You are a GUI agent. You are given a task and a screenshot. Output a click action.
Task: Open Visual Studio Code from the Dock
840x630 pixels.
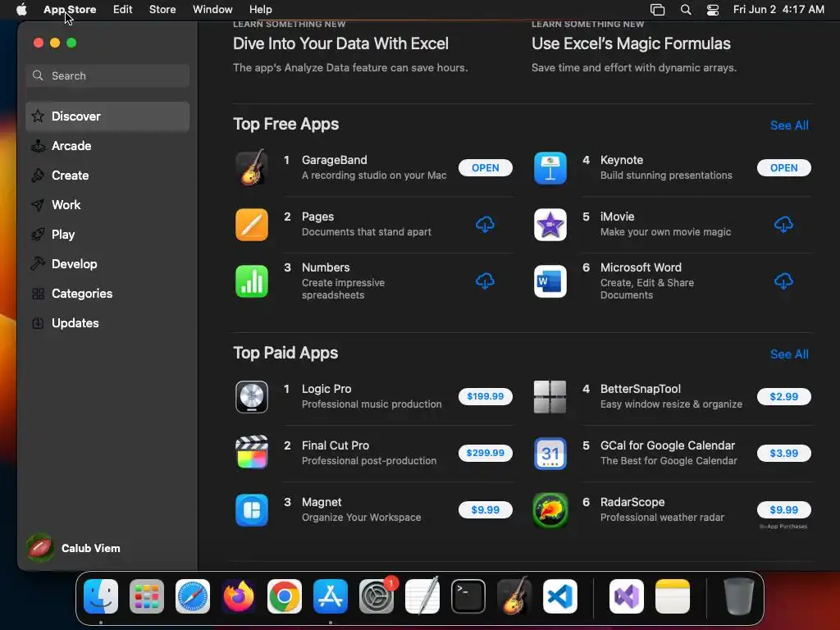[559, 596]
